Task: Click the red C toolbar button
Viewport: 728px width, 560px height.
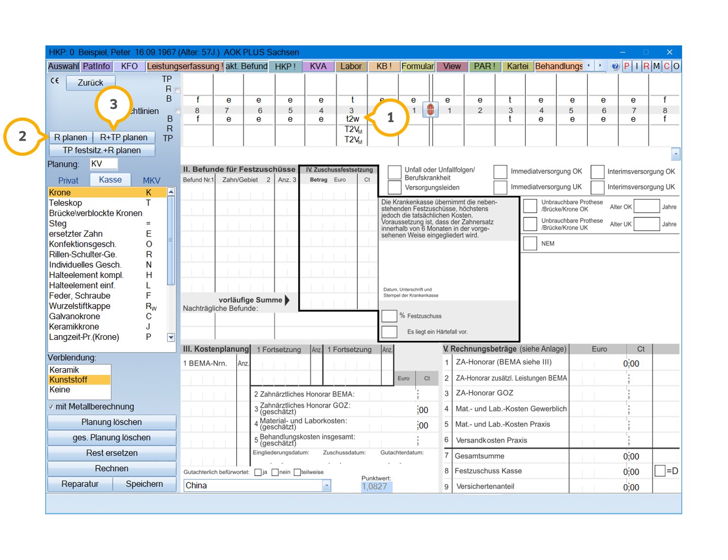Action: click(x=666, y=66)
